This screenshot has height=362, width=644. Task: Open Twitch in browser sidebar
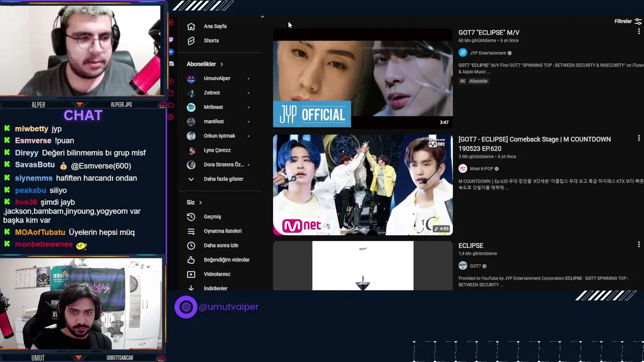pyautogui.click(x=171, y=39)
